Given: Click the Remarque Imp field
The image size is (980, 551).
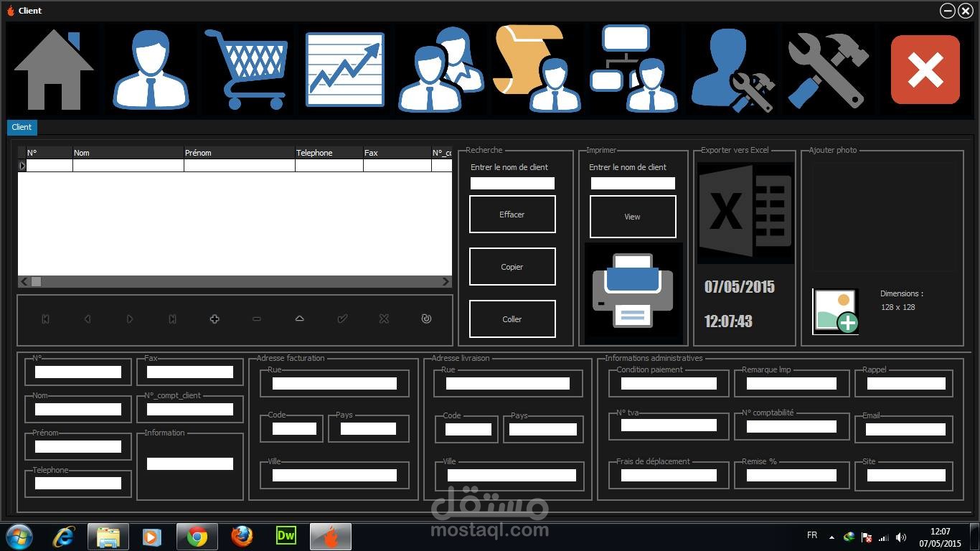Looking at the screenshot, I should (791, 384).
